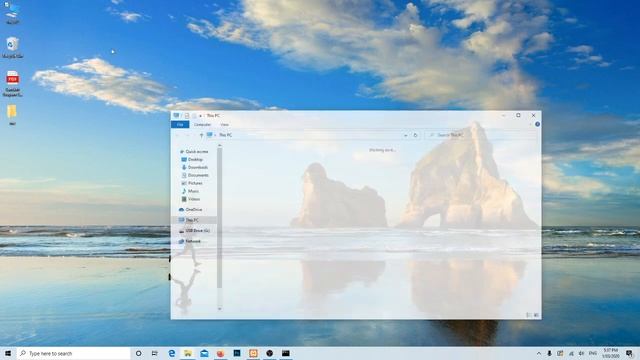Click the This PC breadcrumb in address bar

pyautogui.click(x=226, y=135)
